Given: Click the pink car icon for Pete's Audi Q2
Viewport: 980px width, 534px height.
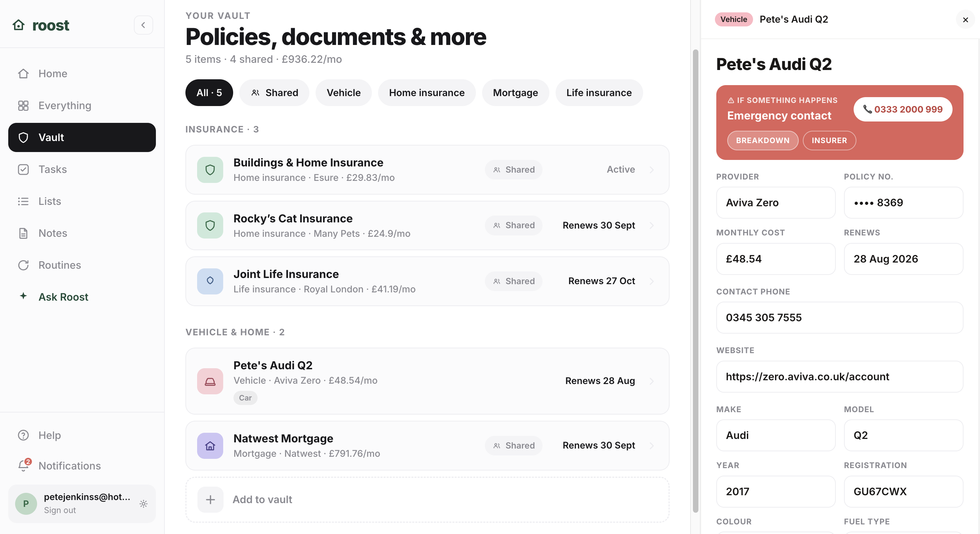Looking at the screenshot, I should coord(210,381).
